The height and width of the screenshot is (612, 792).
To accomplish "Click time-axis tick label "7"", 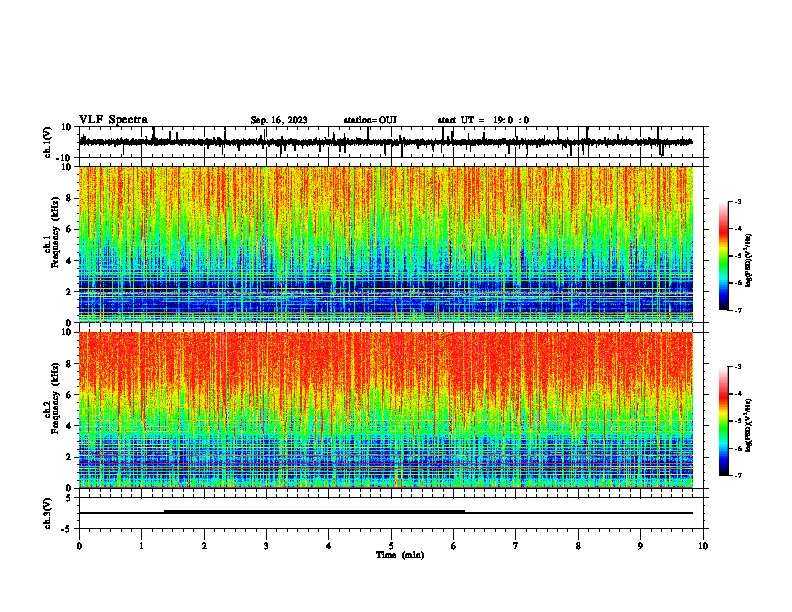I will click(516, 546).
